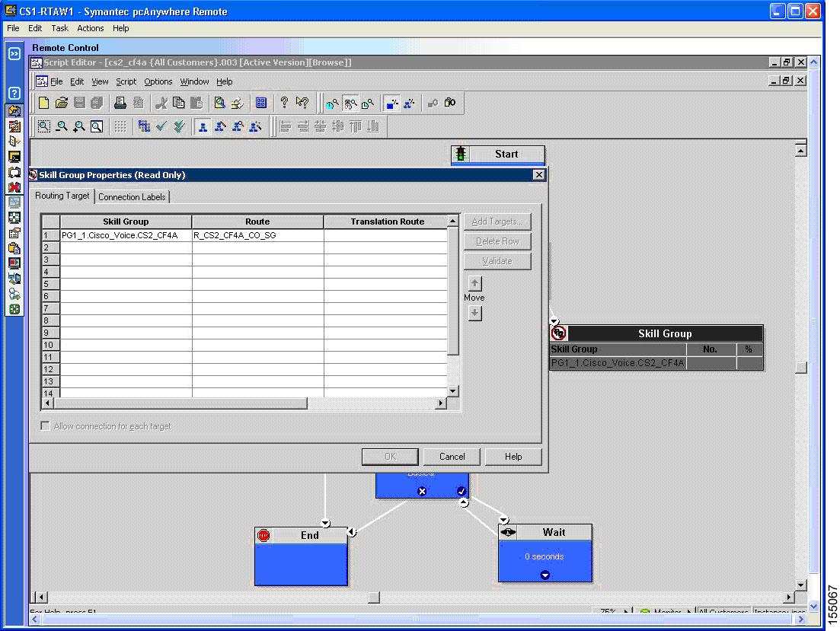Click the question mark Help icon in toolbar
Viewport: 840px width, 631px height.
click(x=285, y=103)
